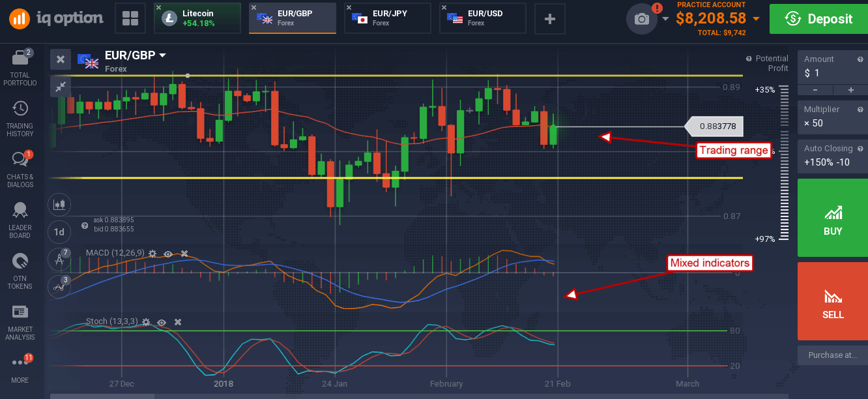Click the SELL button
Screen dimensions: 868x399
833,301
